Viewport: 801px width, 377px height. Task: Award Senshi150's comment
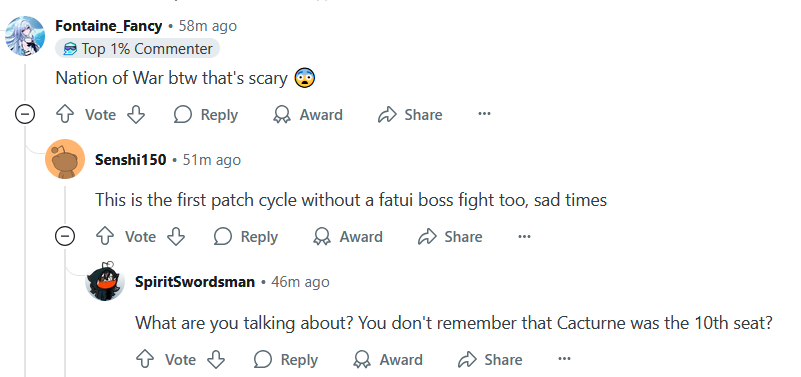click(348, 237)
